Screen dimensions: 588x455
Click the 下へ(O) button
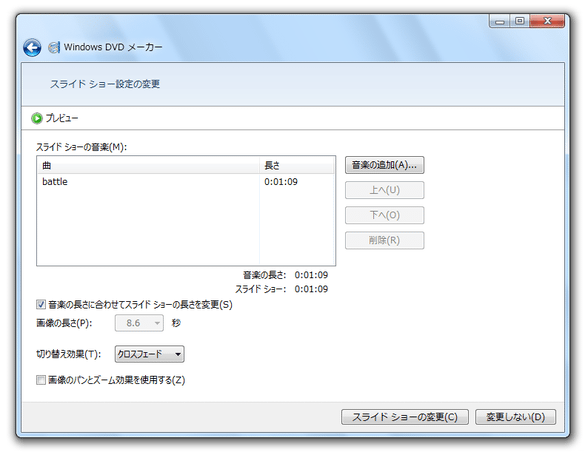384,215
